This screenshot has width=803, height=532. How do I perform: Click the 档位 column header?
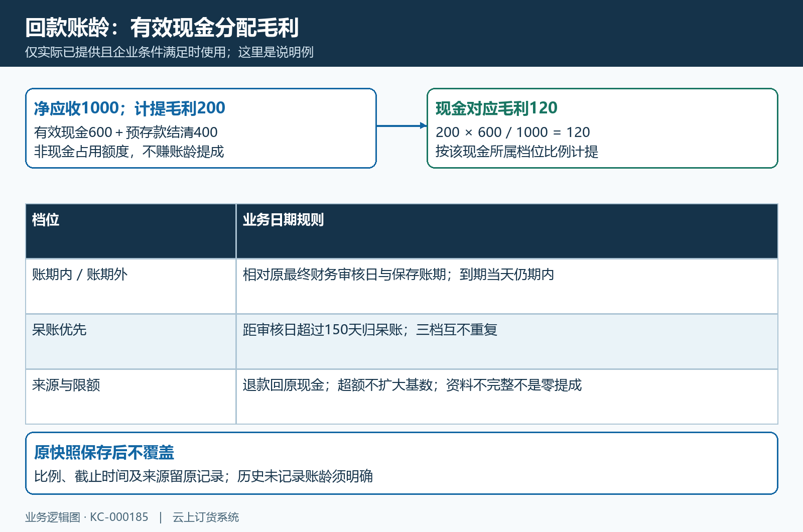click(130, 231)
